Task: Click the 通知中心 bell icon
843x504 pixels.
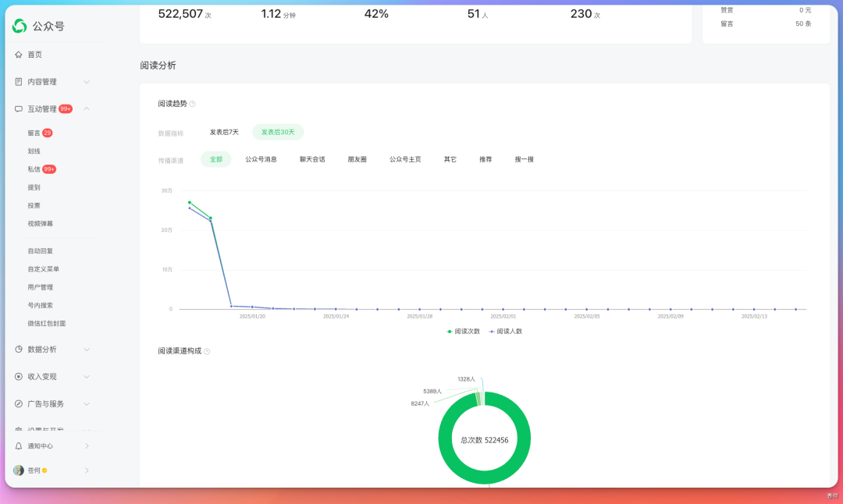Action: click(19, 446)
